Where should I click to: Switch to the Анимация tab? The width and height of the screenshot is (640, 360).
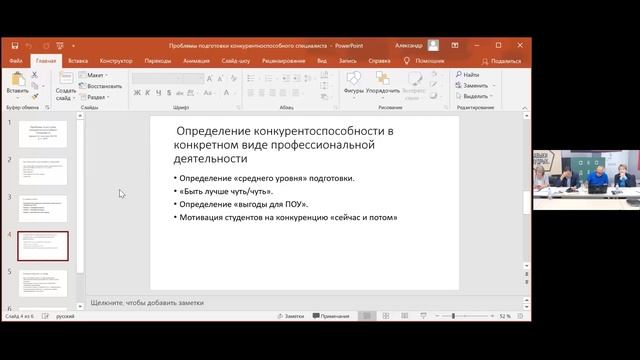[196, 61]
